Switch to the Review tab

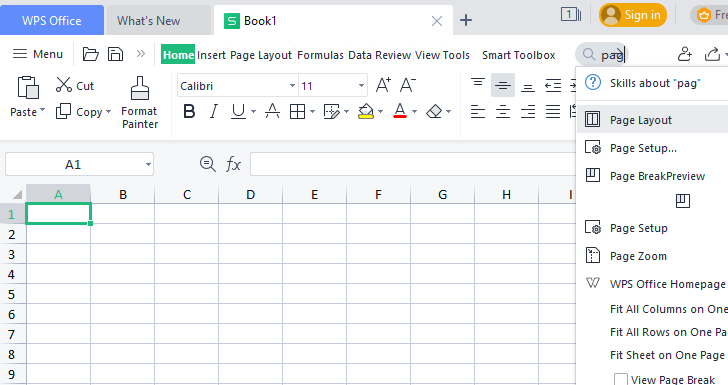click(393, 55)
